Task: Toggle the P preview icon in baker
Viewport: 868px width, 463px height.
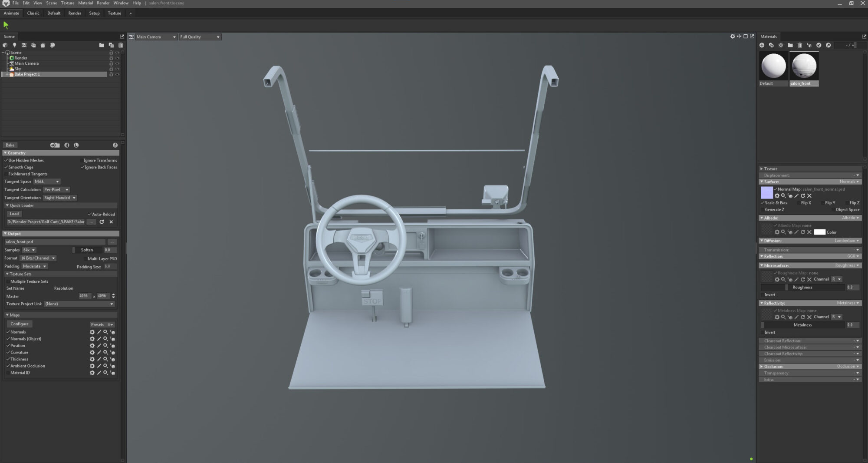Action: tap(115, 145)
